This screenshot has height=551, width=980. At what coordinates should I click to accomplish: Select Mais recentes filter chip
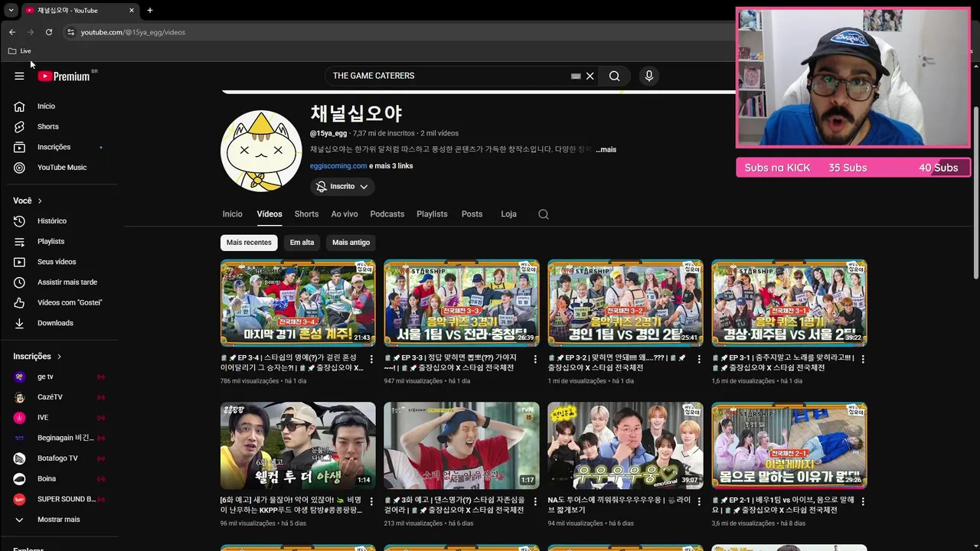click(249, 243)
